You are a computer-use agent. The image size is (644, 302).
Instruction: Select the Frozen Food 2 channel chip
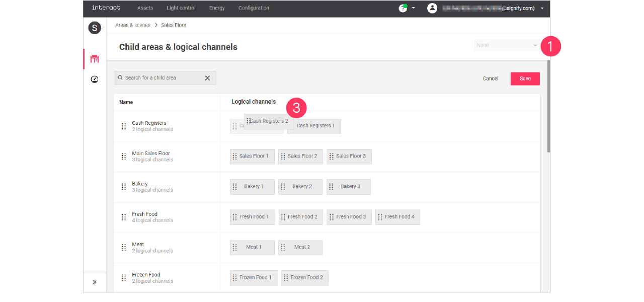pos(304,277)
